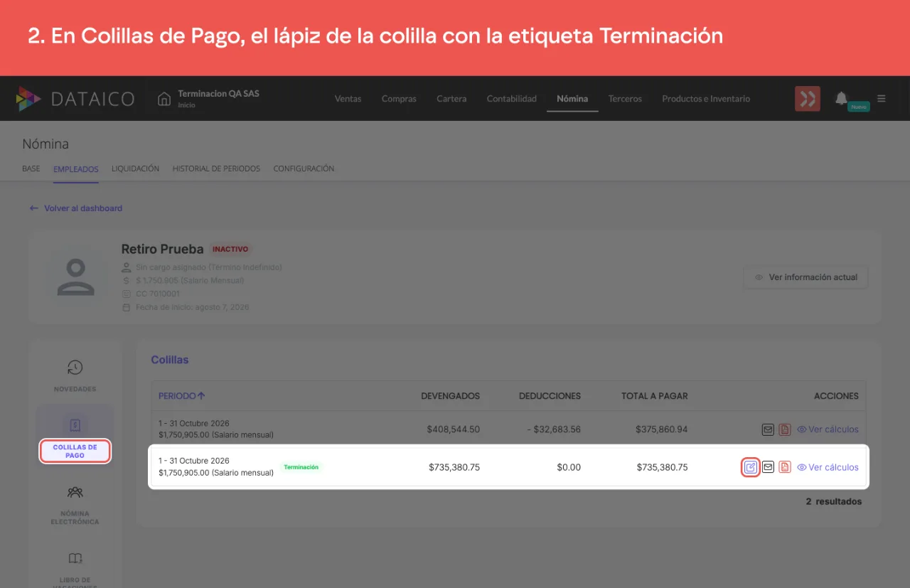Click the Dataico logo
The width and height of the screenshot is (910, 588).
(x=75, y=99)
